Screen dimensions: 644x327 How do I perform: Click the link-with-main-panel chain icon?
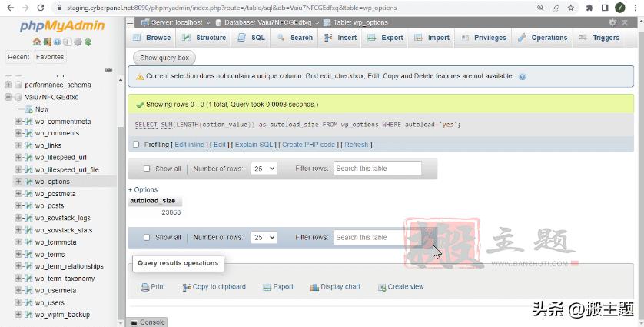pos(108,70)
